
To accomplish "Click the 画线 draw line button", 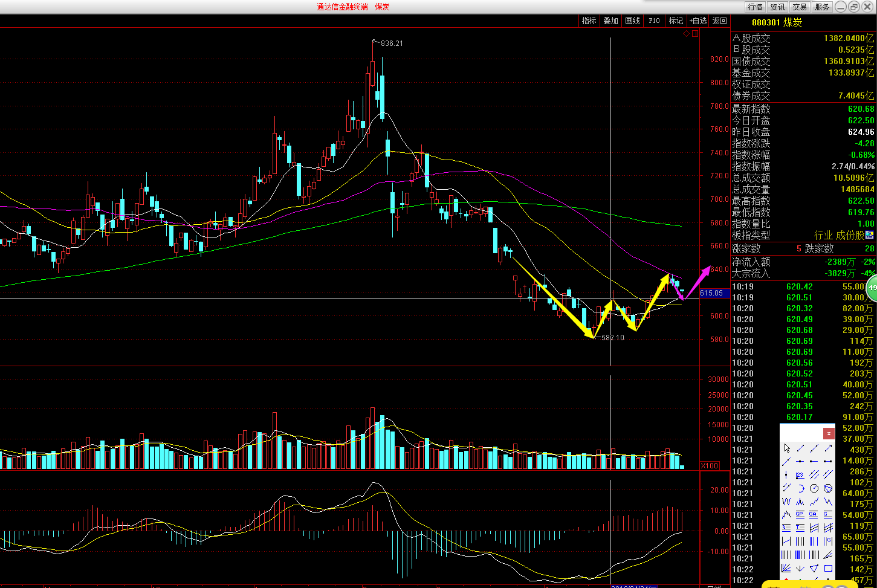I will point(632,21).
